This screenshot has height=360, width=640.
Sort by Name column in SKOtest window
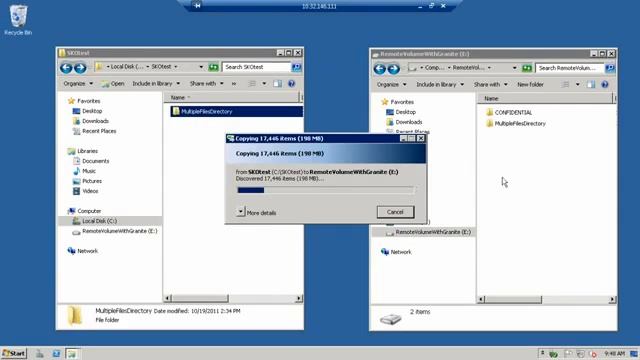pos(231,98)
